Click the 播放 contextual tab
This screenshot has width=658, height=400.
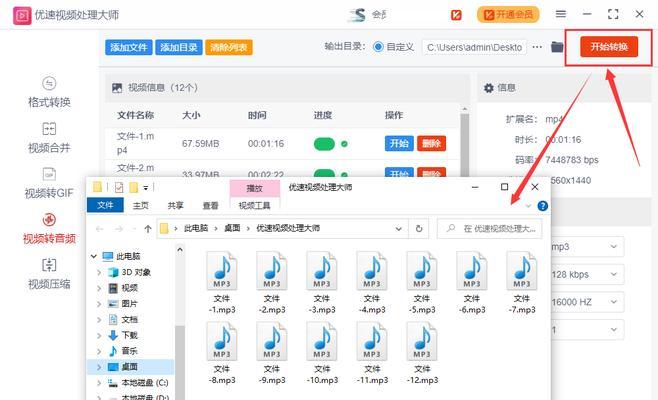255,188
